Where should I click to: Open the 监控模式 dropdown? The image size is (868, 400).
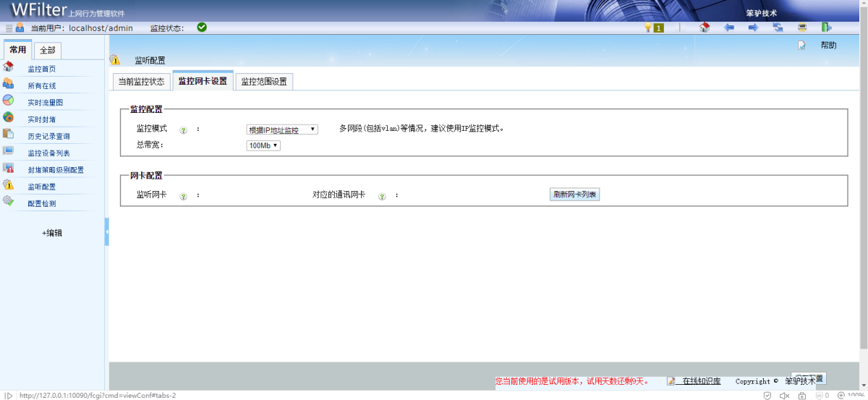tap(282, 129)
